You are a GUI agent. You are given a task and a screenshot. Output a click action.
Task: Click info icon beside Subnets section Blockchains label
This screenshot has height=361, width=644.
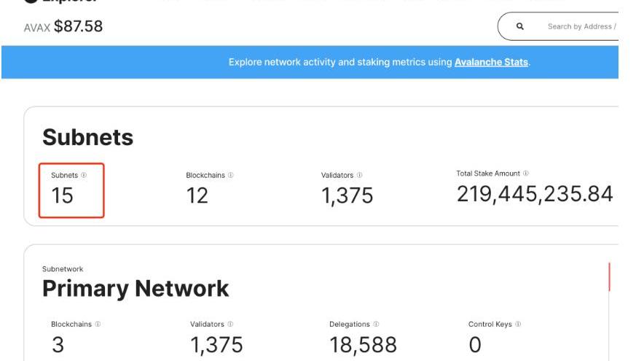coord(231,176)
